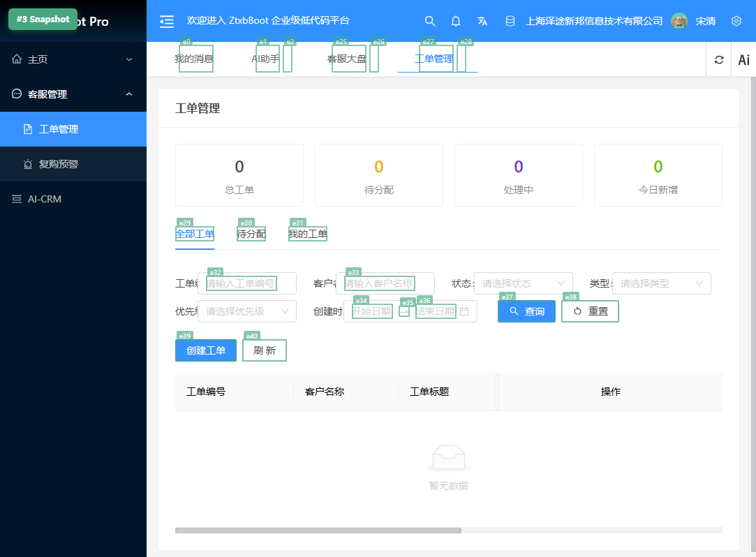756x557 pixels.
Task: Open the AI-CRM sidebar menu
Action: coord(73,199)
